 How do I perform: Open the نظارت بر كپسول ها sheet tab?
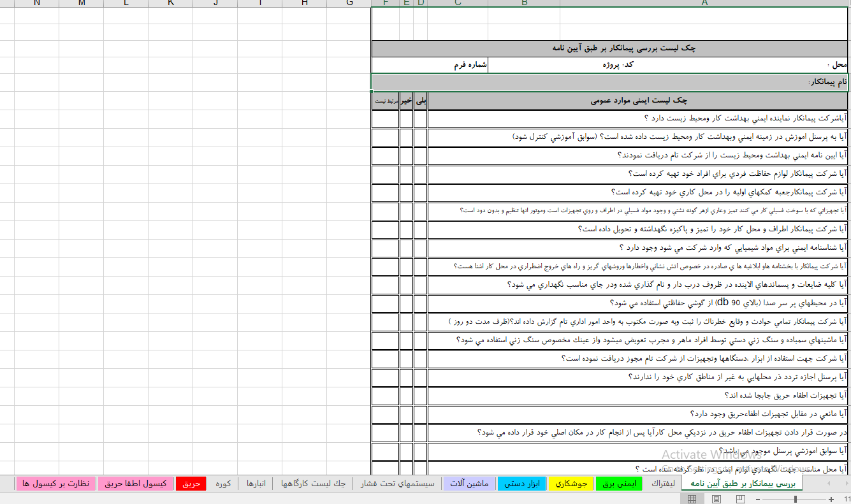click(x=56, y=484)
